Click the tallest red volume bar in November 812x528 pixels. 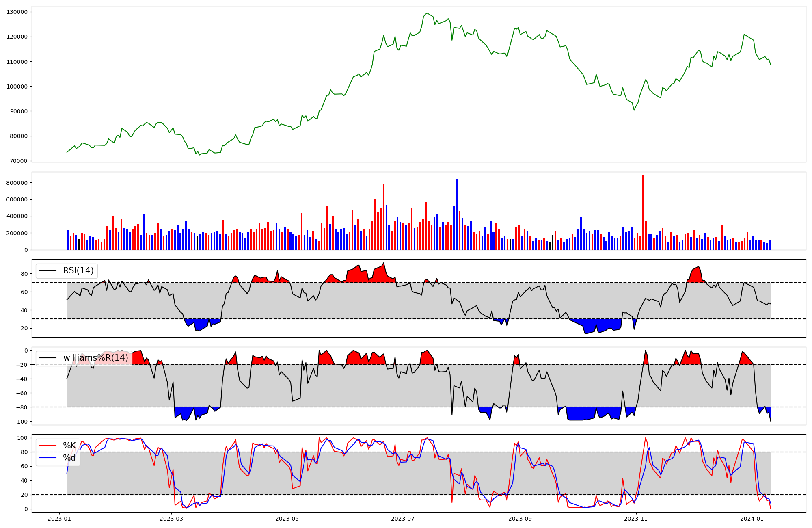pyautogui.click(x=643, y=212)
